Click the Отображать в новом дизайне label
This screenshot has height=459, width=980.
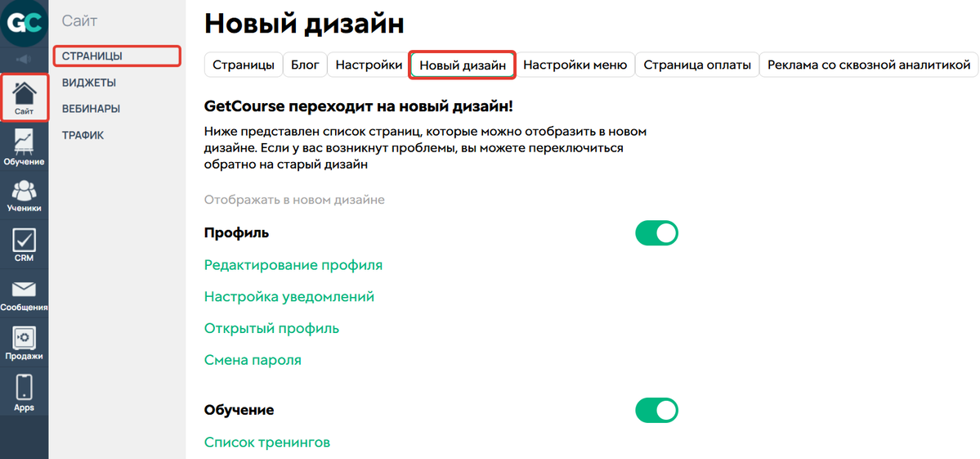(294, 200)
